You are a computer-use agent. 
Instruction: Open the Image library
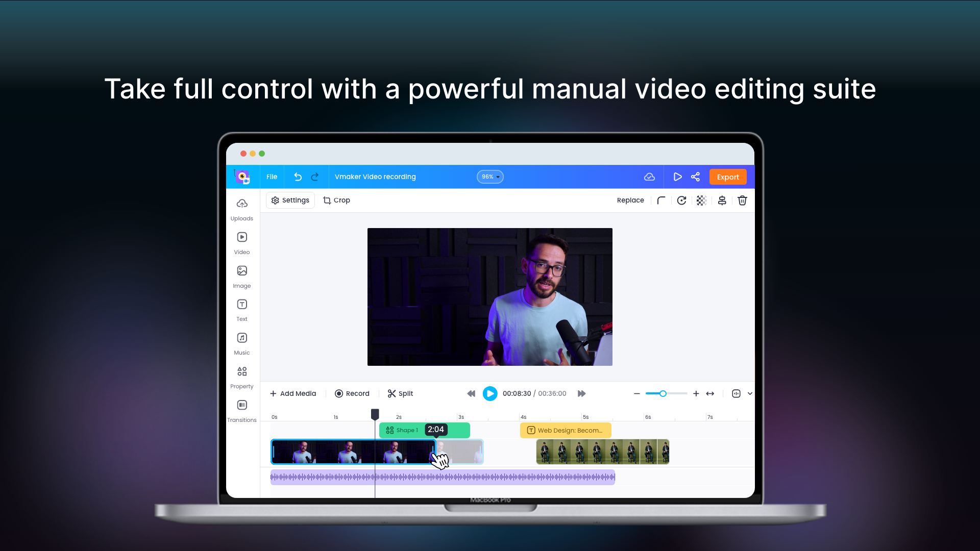pos(241,277)
